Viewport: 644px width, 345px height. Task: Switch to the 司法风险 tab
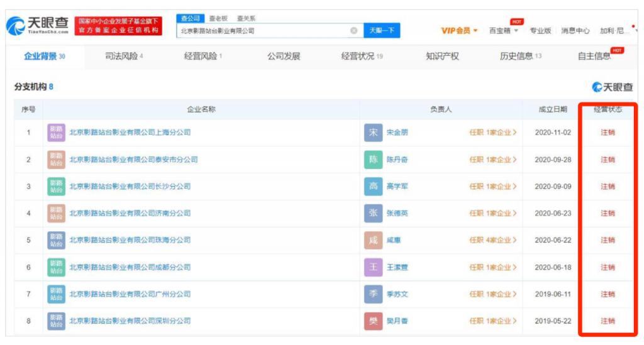pyautogui.click(x=124, y=57)
